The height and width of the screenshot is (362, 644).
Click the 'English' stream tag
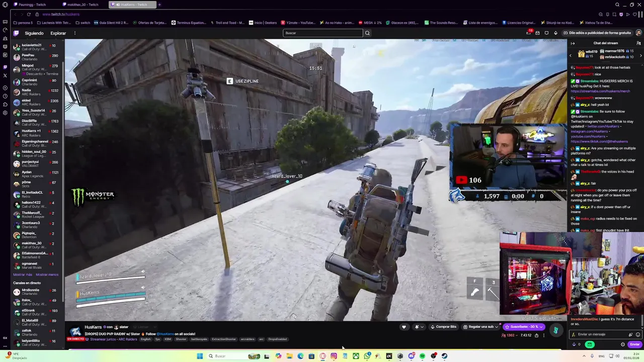(145, 339)
